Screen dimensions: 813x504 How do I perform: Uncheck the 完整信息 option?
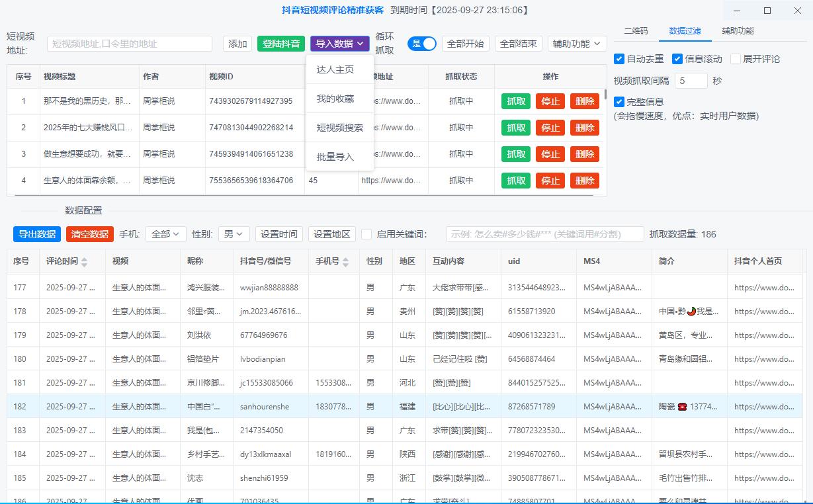(x=619, y=102)
